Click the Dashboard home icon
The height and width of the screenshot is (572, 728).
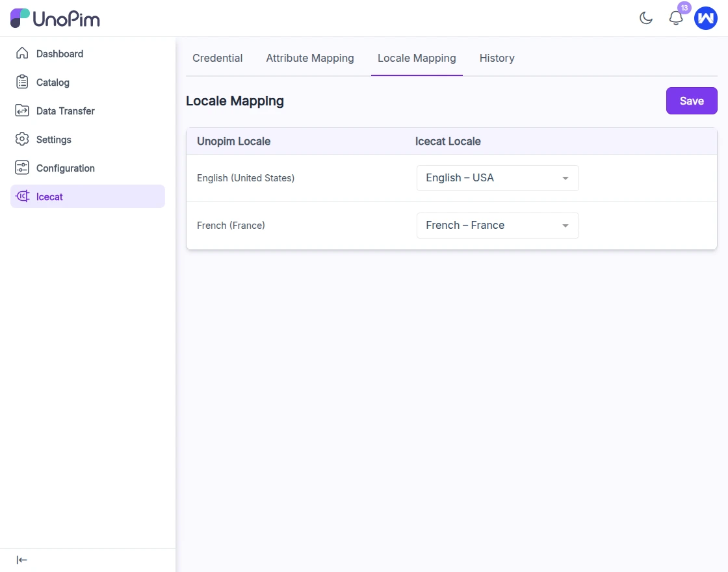(22, 53)
